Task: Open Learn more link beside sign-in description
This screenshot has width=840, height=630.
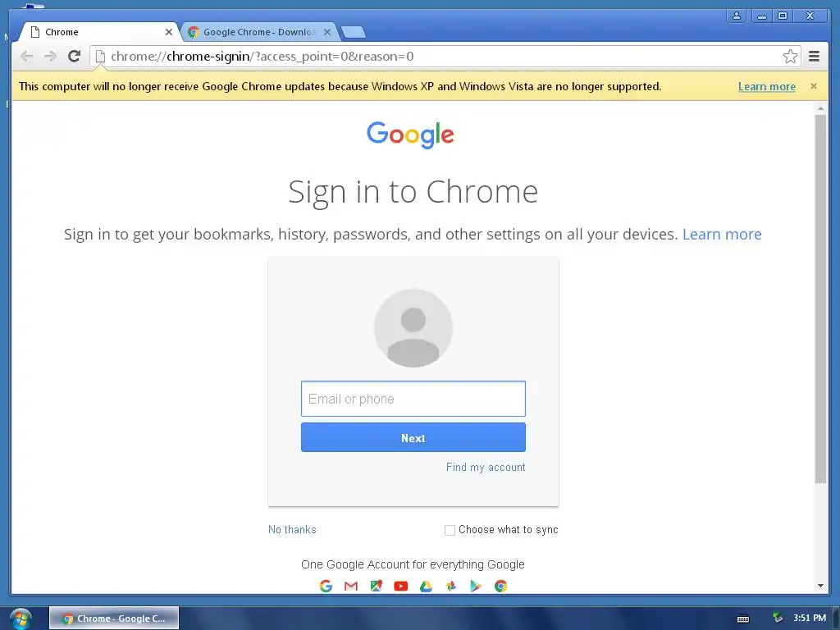Action: 722,234
